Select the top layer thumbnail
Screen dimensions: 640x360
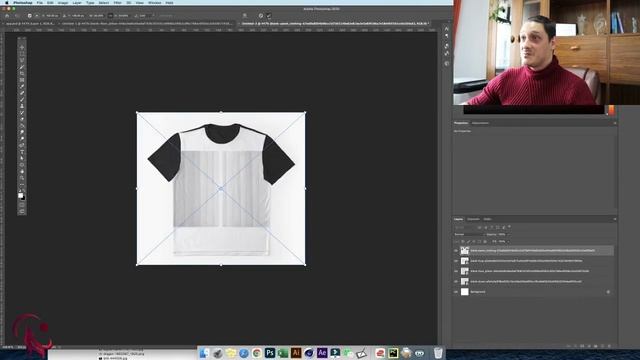click(x=464, y=251)
